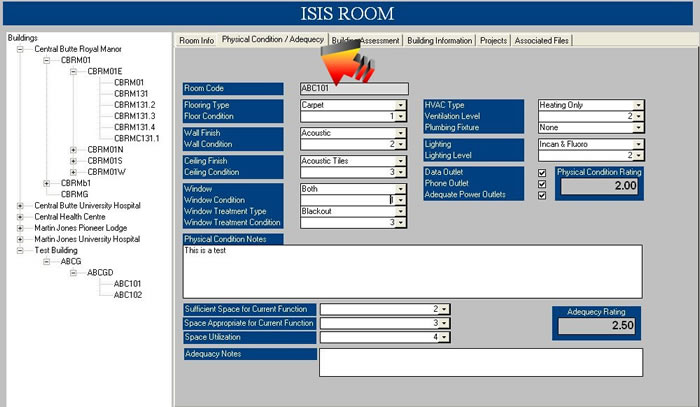Screen dimensions: 700x407
Task: Open the Window Treatment Condition dropdown
Action: [x=400, y=222]
